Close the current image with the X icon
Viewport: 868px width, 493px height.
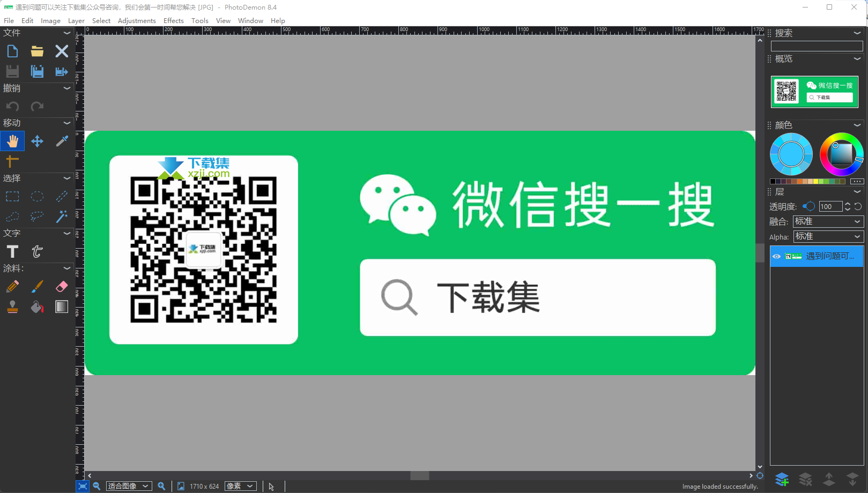pyautogui.click(x=62, y=51)
